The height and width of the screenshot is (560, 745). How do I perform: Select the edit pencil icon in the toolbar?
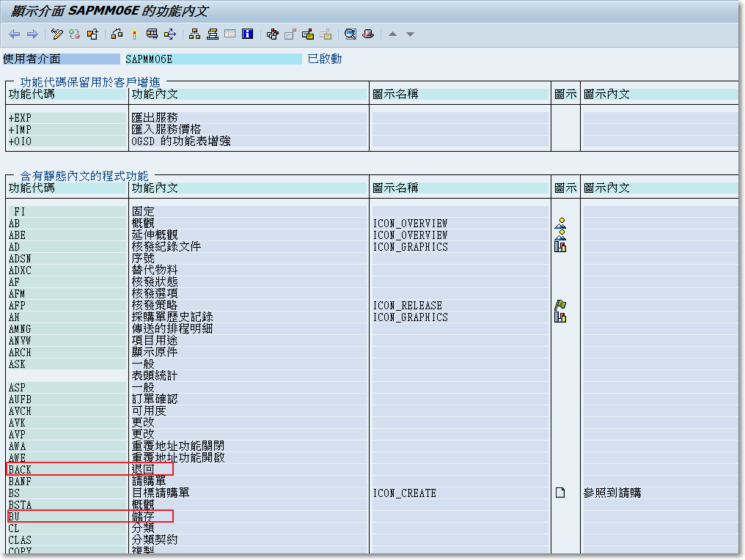(55, 34)
